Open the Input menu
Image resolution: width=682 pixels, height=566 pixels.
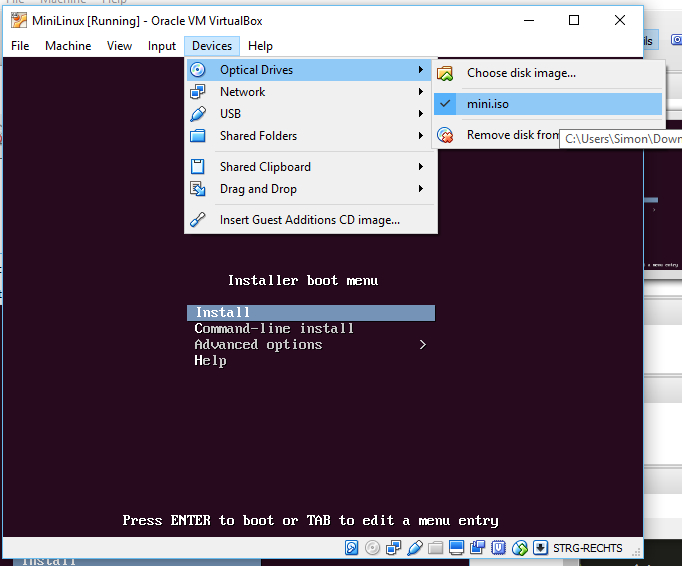162,46
